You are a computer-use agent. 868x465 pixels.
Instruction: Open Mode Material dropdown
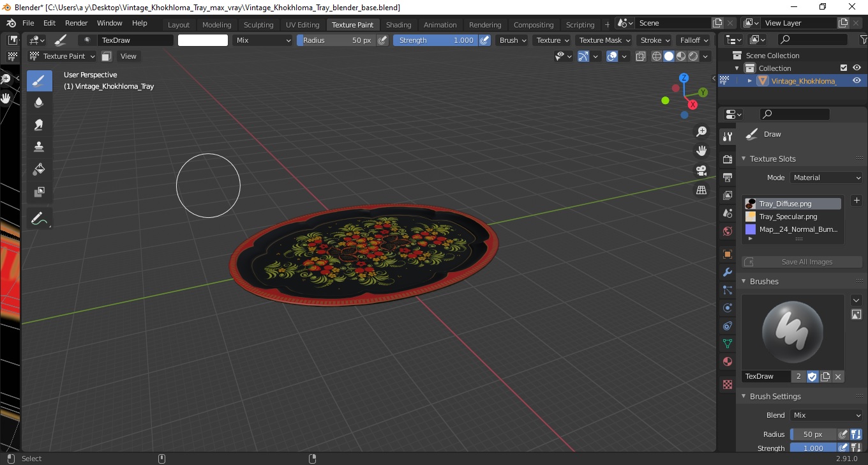click(x=827, y=178)
